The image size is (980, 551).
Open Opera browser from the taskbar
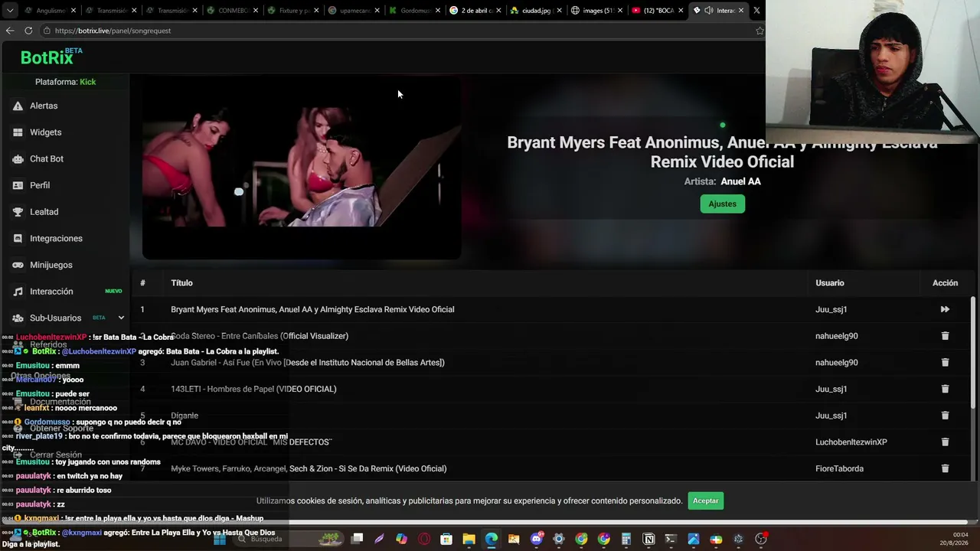pyautogui.click(x=424, y=539)
